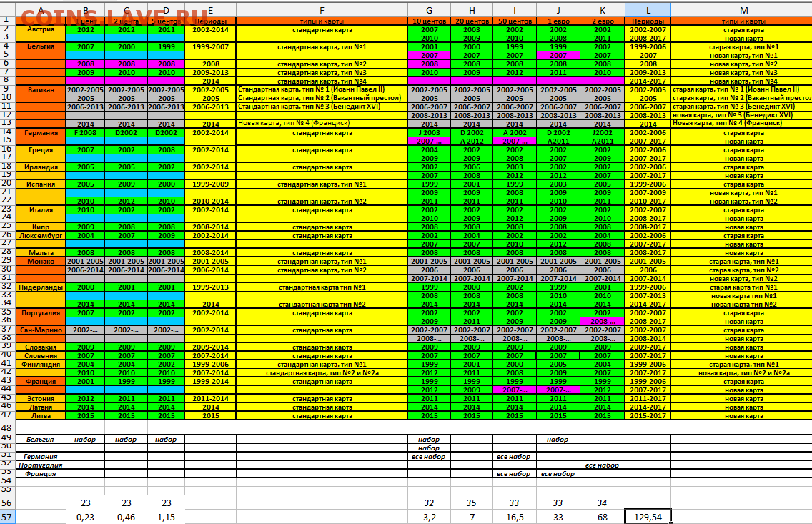Click 'новая карта, тип №2 и №2а' cell
The image size is (812, 524).
pyautogui.click(x=743, y=373)
